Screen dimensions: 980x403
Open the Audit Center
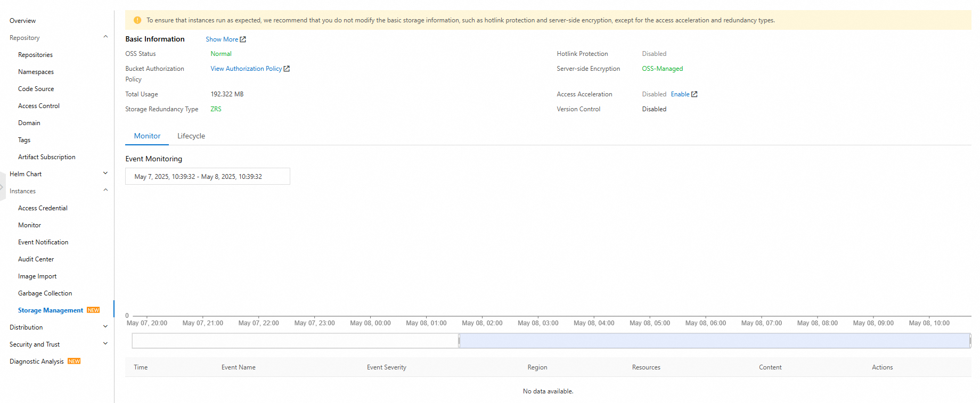coord(36,259)
